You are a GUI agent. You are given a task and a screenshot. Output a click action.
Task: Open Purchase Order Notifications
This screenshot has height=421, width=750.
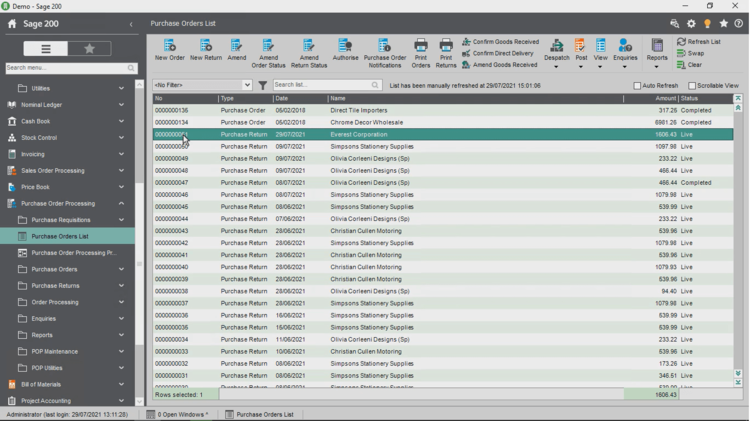pyautogui.click(x=385, y=53)
